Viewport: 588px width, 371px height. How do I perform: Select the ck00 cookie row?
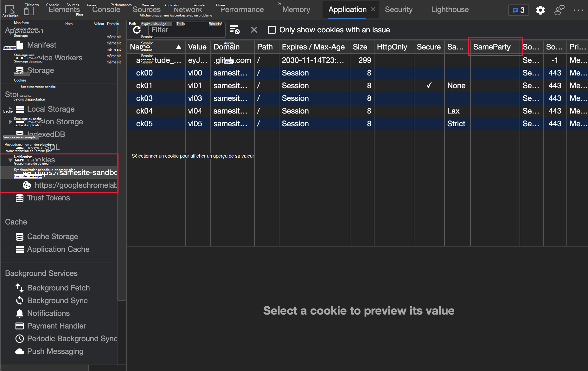[x=357, y=73]
